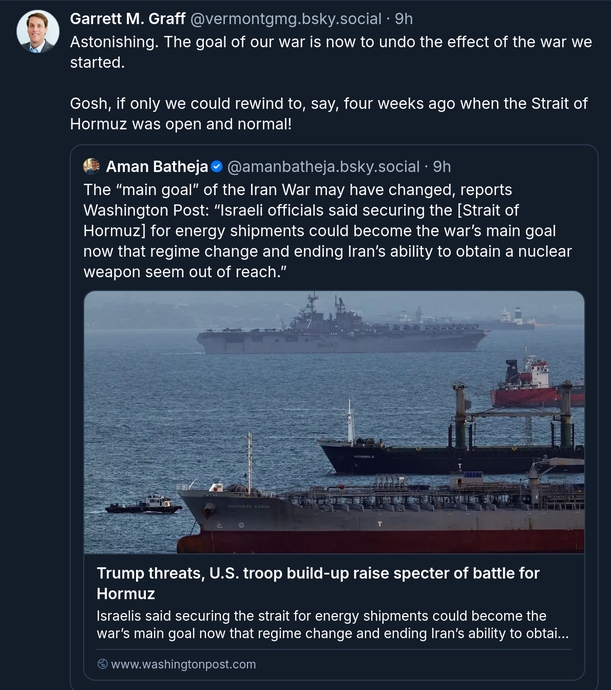Viewport: 611px width, 690px height.
Task: Open Aman Batheja's small avatar in quote
Action: click(92, 166)
